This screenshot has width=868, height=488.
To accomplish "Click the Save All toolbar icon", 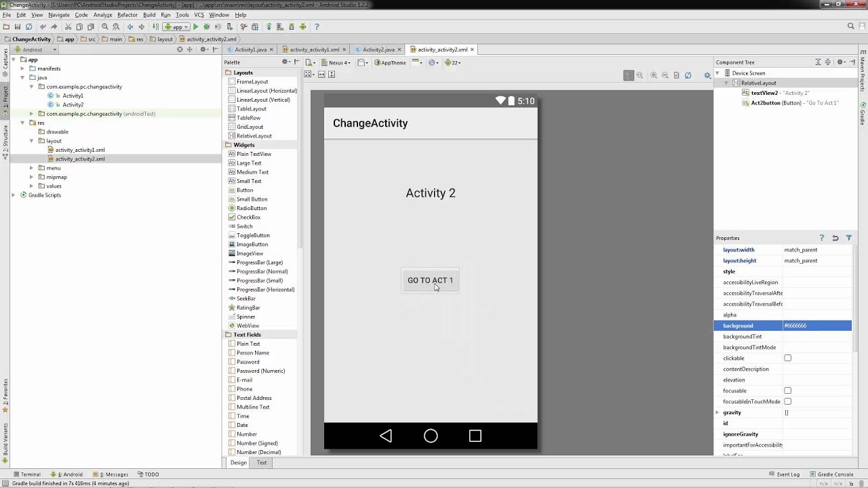I will coord(17,26).
